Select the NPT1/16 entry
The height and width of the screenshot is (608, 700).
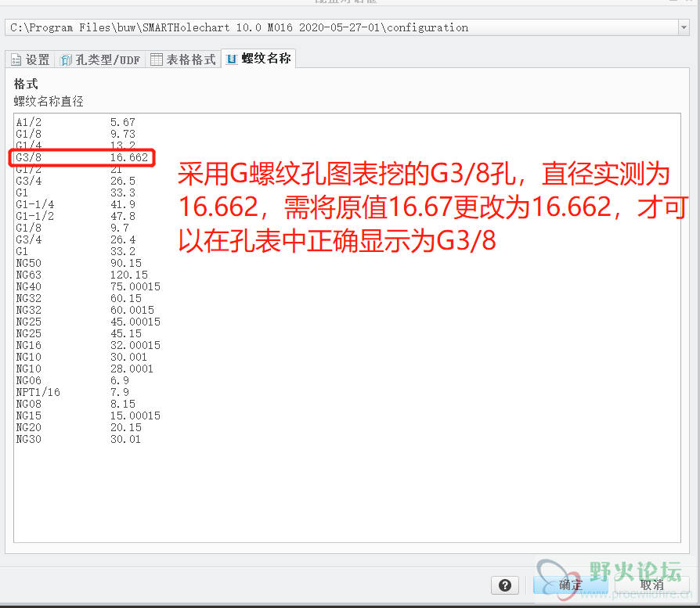point(38,392)
